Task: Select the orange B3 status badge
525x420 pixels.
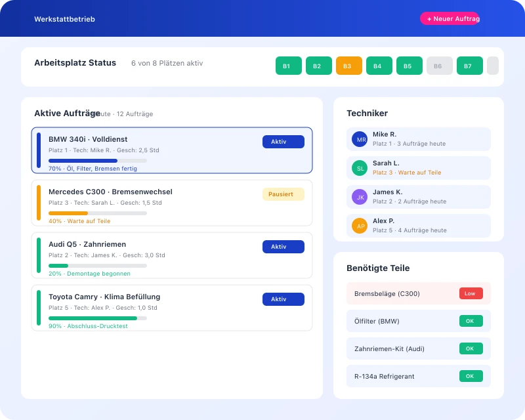Action: coord(348,66)
